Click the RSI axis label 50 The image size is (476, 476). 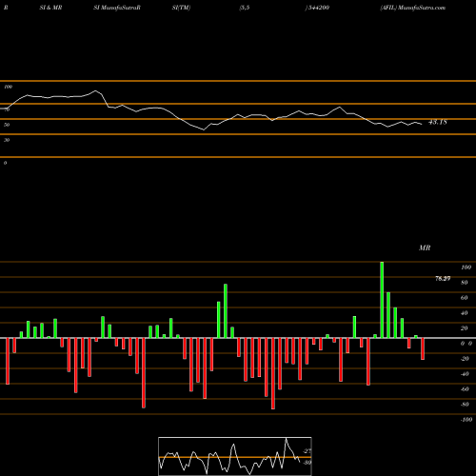pyautogui.click(x=7, y=125)
